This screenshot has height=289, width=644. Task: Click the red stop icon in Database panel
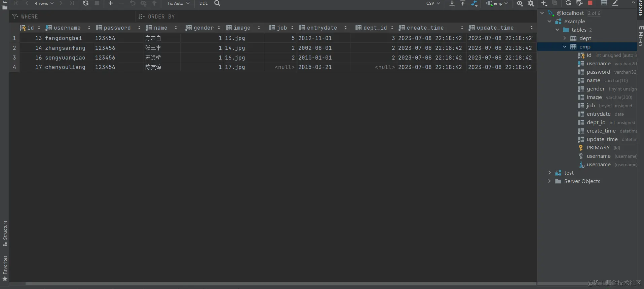tap(590, 3)
